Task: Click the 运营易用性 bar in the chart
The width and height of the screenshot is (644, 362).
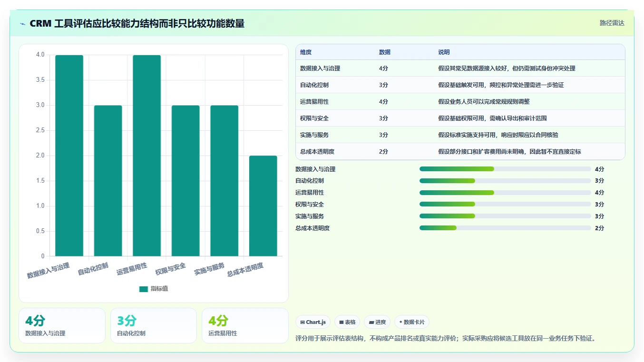Action: 146,156
